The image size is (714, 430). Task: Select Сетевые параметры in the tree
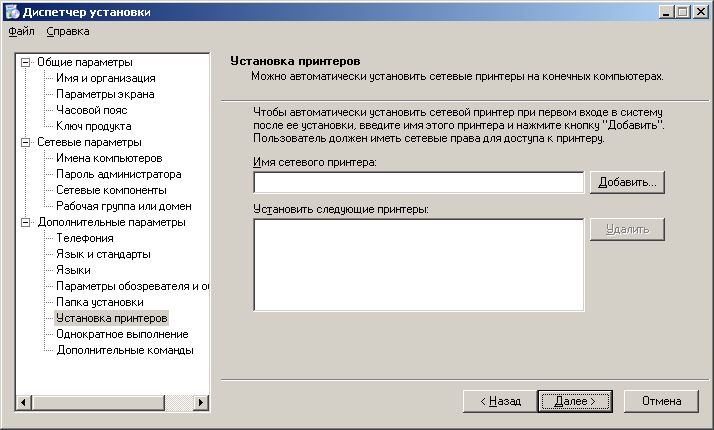pyautogui.click(x=89, y=142)
